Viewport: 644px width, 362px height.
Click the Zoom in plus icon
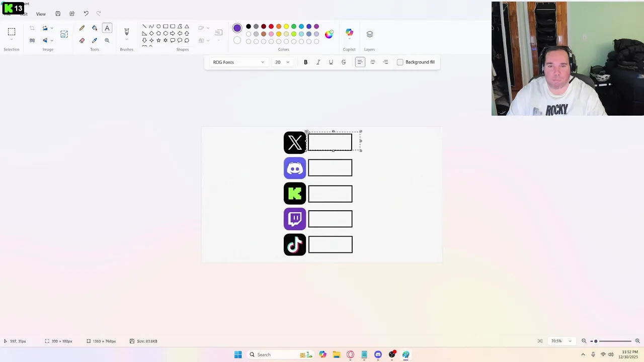[x=637, y=341]
